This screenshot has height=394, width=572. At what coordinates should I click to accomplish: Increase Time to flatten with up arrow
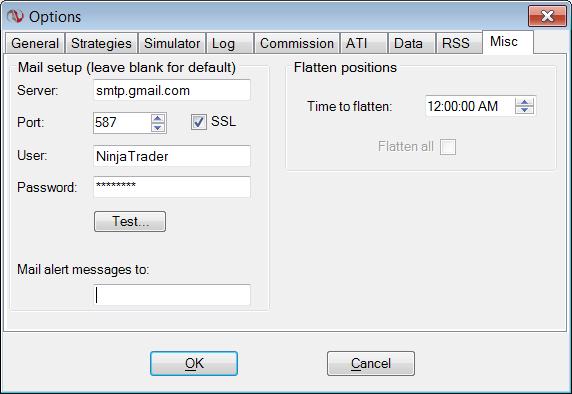click(x=524, y=102)
